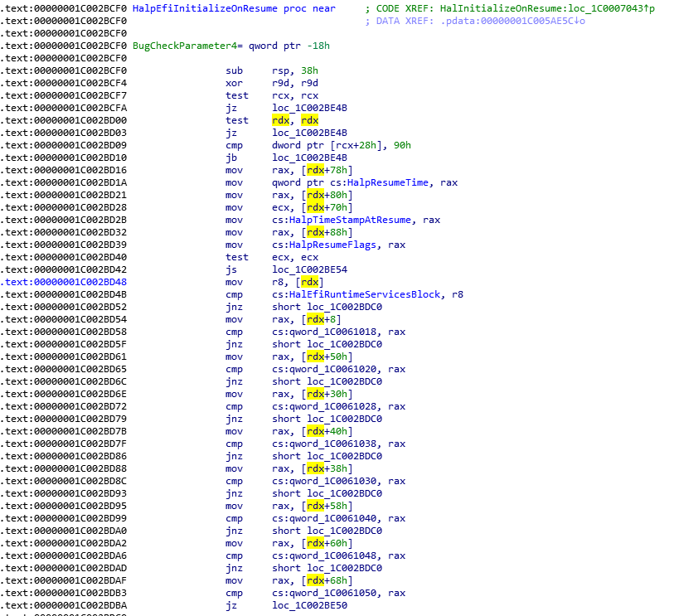Click the loc_1C002BE50 jump target

point(309,606)
